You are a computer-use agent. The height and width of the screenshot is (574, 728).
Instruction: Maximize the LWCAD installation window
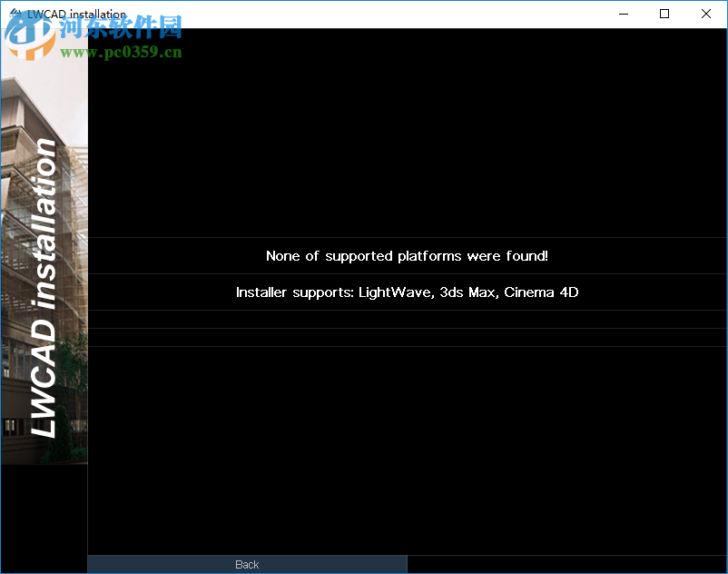click(664, 14)
